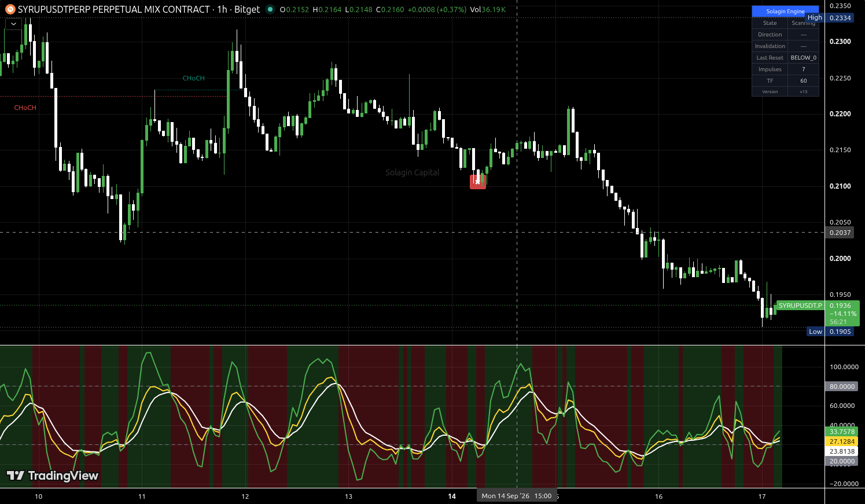Click the green market status dot
Screen dimensions: 865x504
coord(270,9)
